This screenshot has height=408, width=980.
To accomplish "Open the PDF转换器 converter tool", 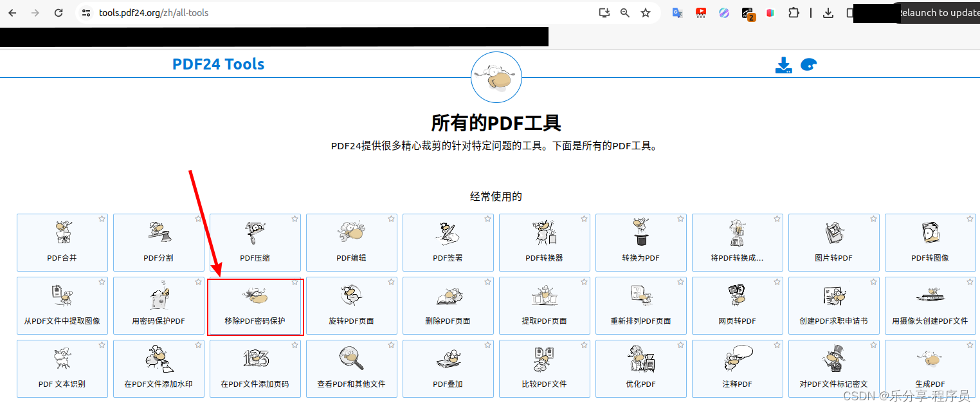I will point(544,243).
